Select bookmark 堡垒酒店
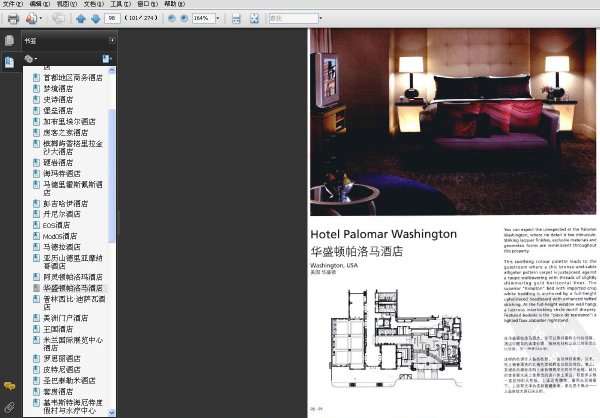 click(x=58, y=111)
